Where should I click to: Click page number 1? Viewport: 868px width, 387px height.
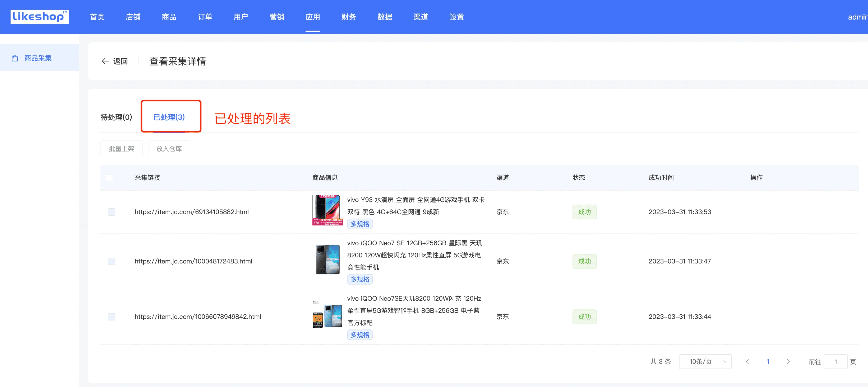[x=768, y=362]
